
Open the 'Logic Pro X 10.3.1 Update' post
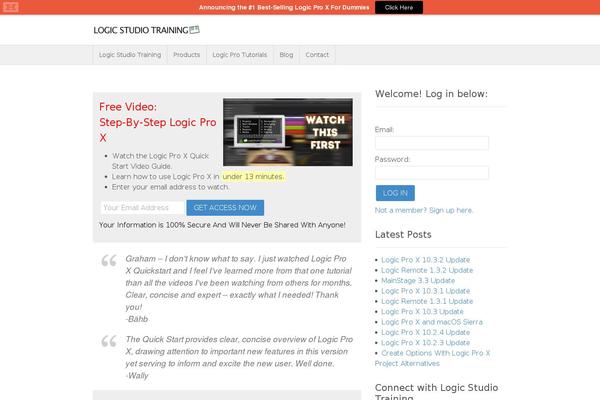click(426, 291)
